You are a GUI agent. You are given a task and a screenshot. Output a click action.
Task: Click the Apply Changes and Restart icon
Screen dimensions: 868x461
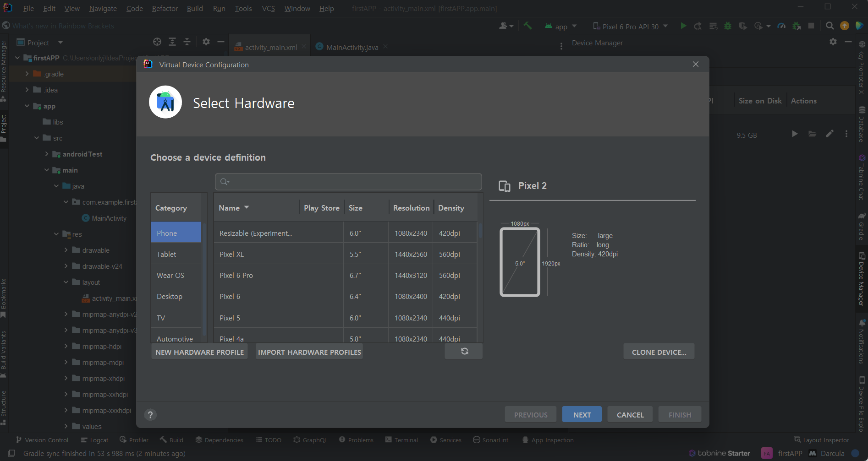(698, 26)
